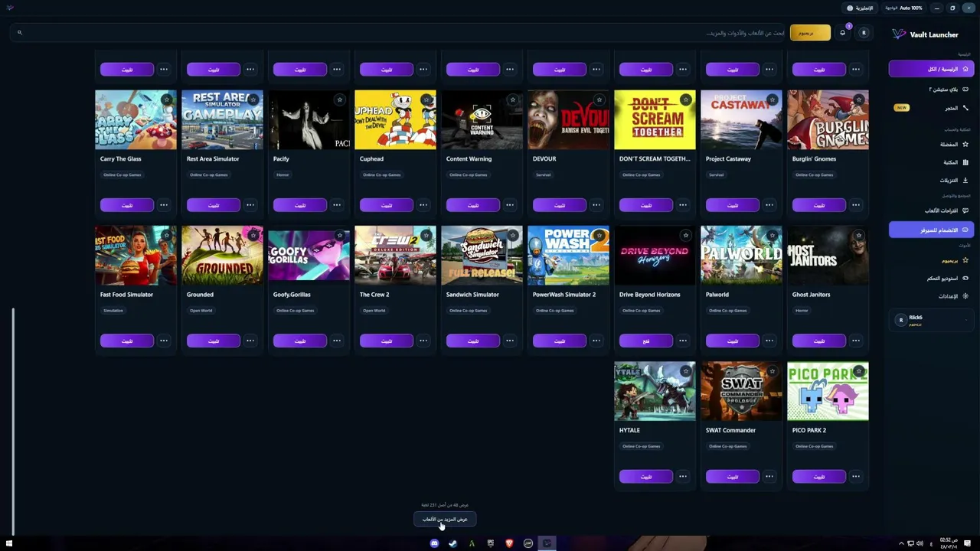Image resolution: width=980 pixels, height=551 pixels.
Task: Toggle the star on DEVOUR's cover
Action: point(599,99)
